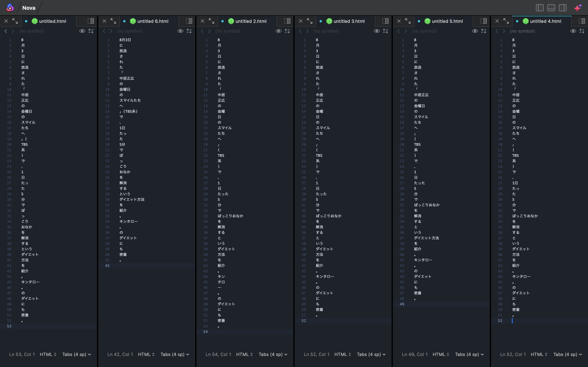Toggle the eye preview icon in the untitled 4.html pane
Viewport: 588px width, 367px height.
pyautogui.click(x=573, y=31)
